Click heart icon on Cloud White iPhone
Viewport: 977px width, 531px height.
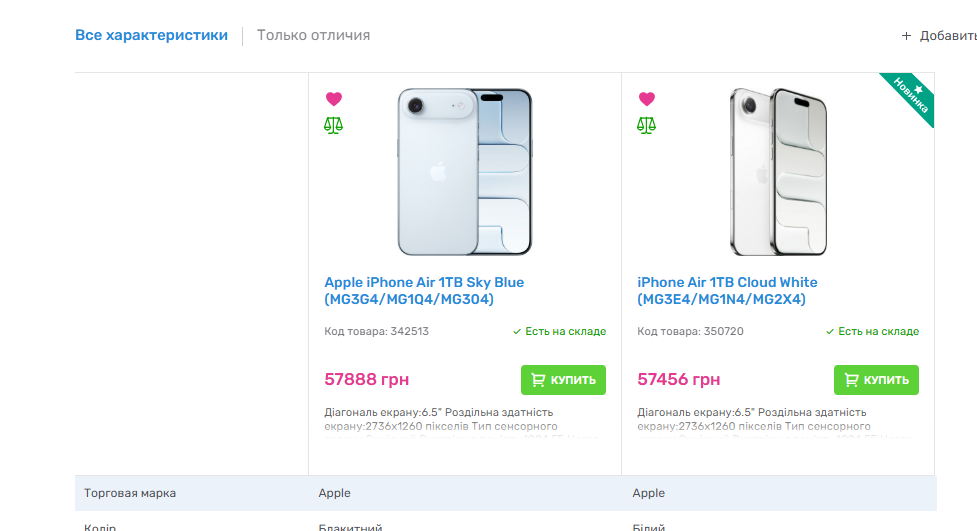coord(647,99)
